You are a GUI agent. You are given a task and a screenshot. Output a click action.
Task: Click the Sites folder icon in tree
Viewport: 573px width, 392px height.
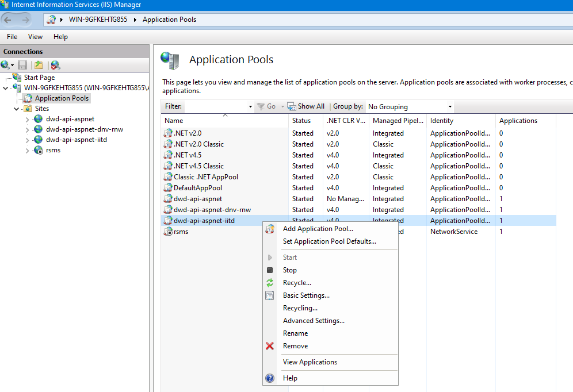(28, 109)
